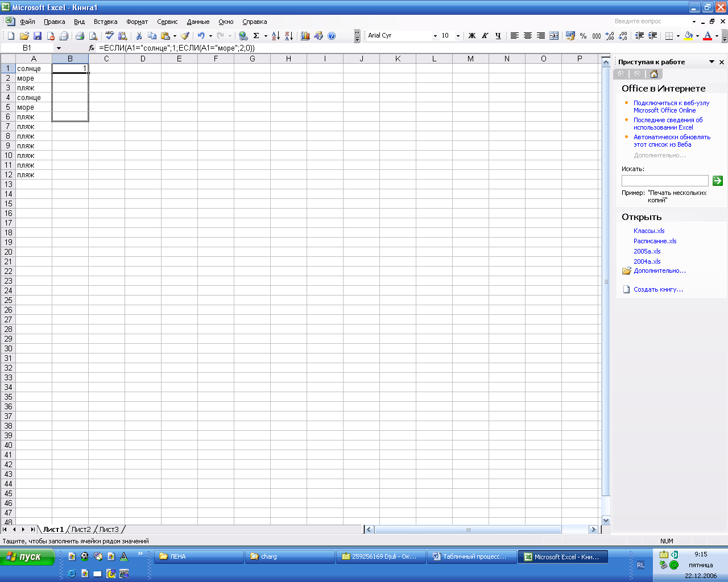Open the task pane title dropdown
This screenshot has height=582, width=728.
click(x=712, y=62)
